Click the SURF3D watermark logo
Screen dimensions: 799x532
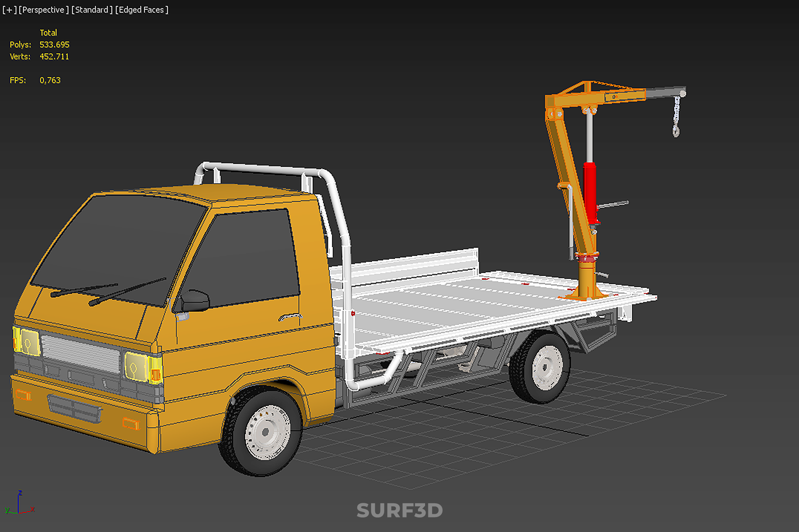(x=399, y=510)
